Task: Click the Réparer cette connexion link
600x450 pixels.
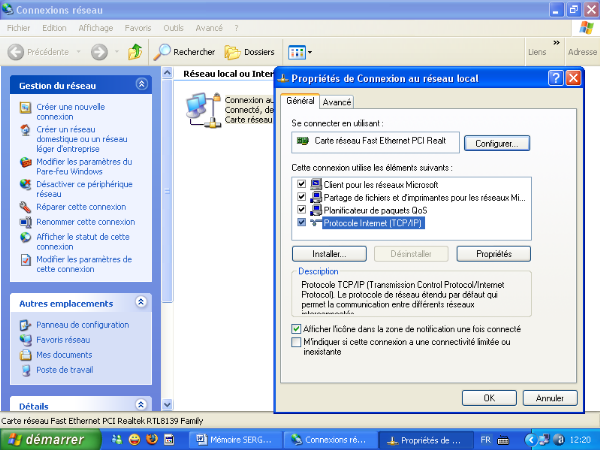Action: pyautogui.click(x=81, y=207)
